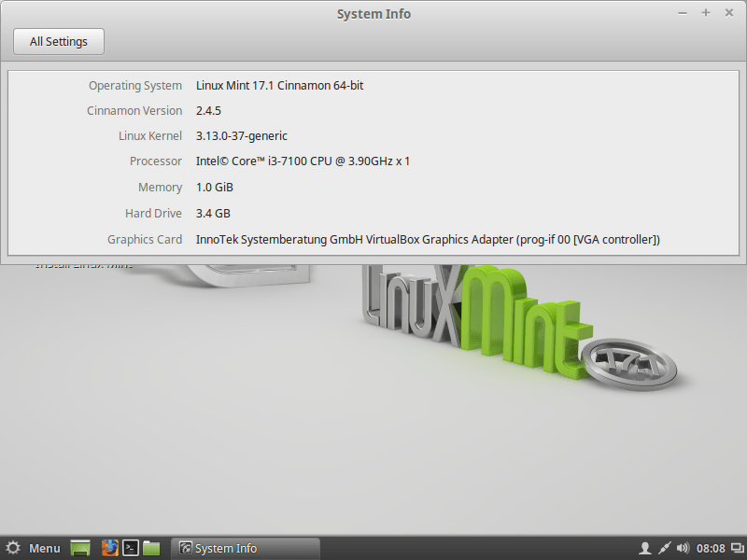Select kernel value 3.13.0-37-generic
The width and height of the screenshot is (747, 560).
pyautogui.click(x=242, y=136)
